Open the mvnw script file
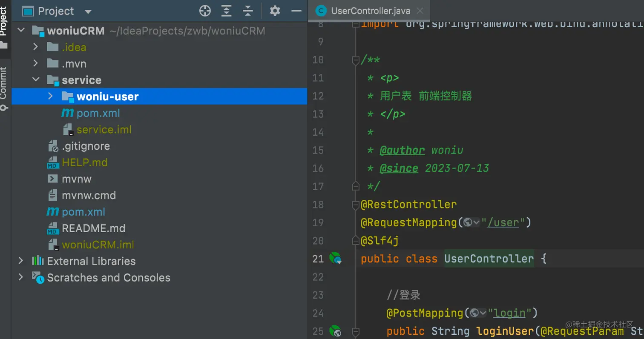This screenshot has height=339, width=644. click(x=77, y=179)
